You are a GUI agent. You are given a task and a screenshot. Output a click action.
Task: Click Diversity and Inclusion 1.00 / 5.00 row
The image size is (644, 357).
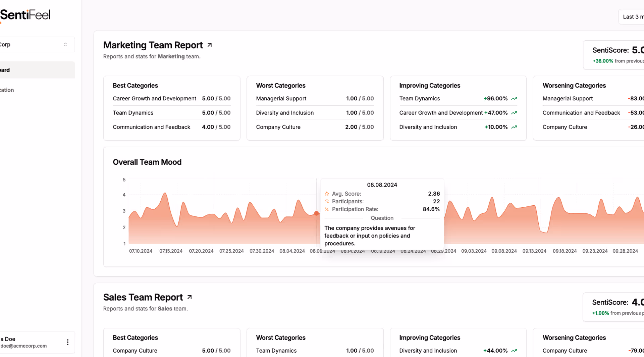315,113
